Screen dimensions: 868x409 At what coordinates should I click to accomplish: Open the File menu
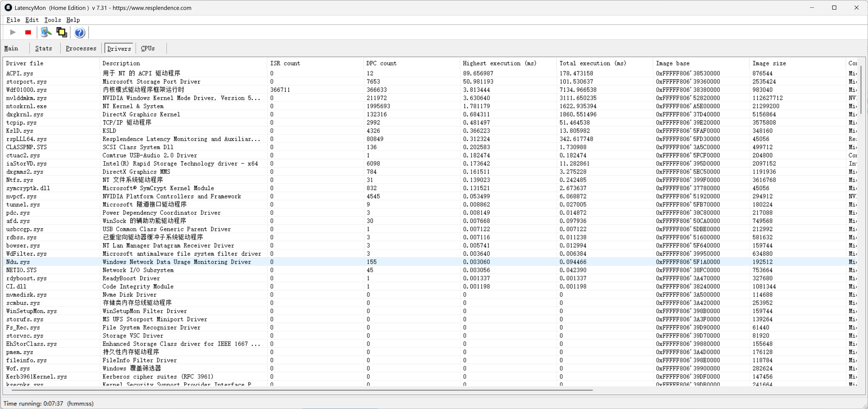[x=13, y=20]
